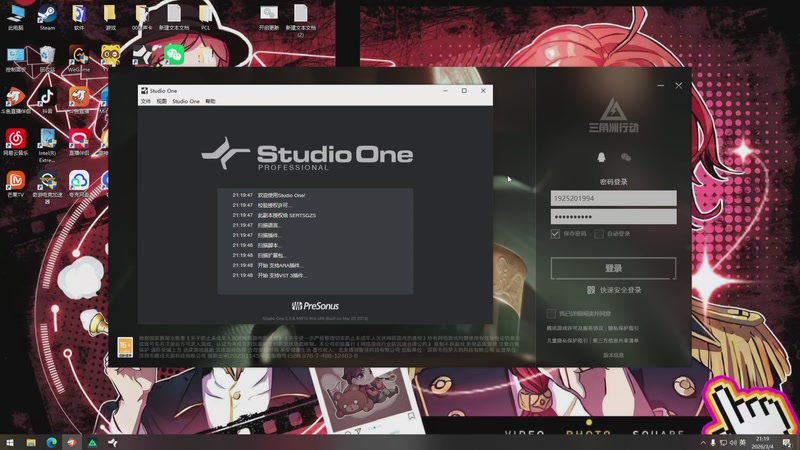Click the 英 input language indicator
The width and height of the screenshot is (800, 450).
[x=743, y=442]
